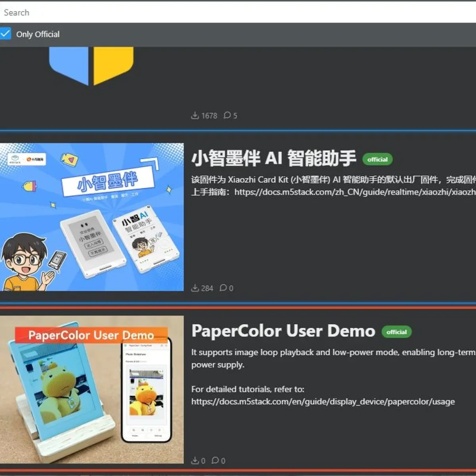Viewport: 476px width, 476px height.
Task: Open the docs.m5stack.com zh_CN xiaozhi guide link
Action: [x=355, y=192]
